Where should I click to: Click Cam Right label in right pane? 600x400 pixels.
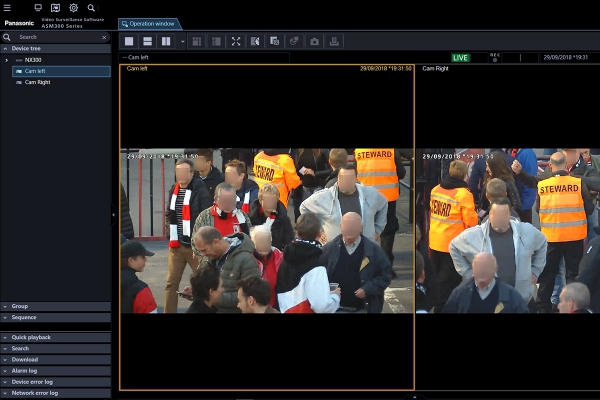435,69
